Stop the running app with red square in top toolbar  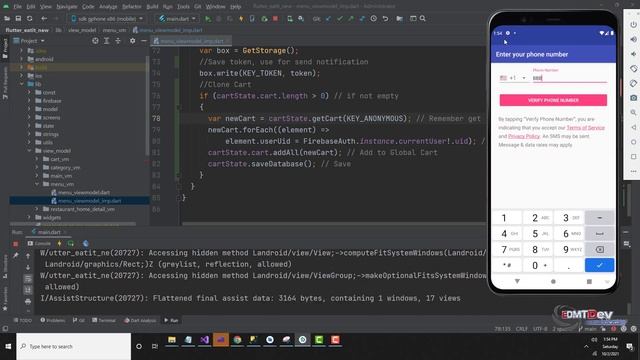tap(276, 19)
